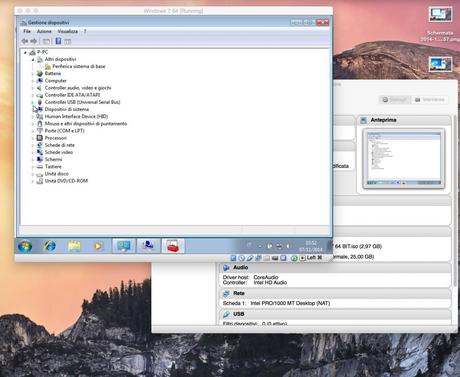Click the Processori chip icon
The width and height of the screenshot is (460, 377).
pos(40,138)
